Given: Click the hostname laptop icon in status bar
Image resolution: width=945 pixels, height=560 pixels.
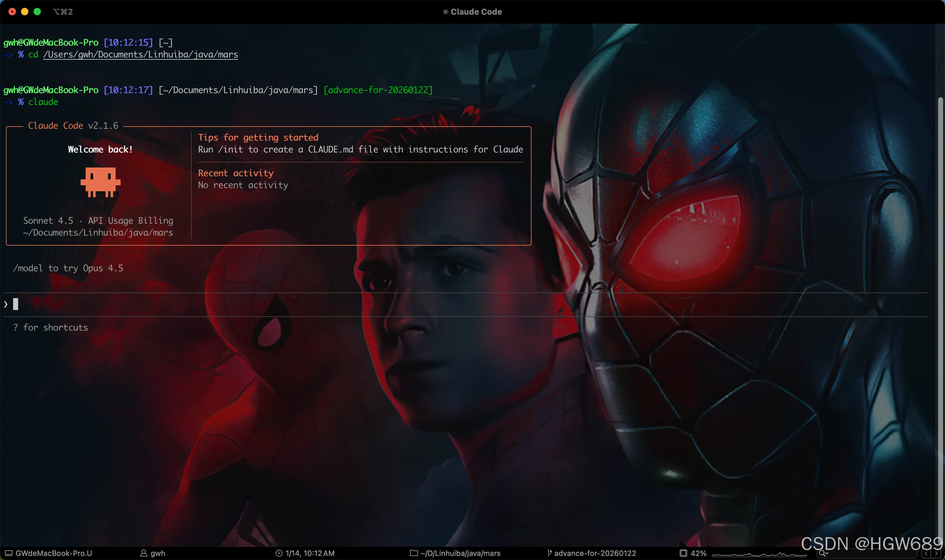Looking at the screenshot, I should [x=8, y=553].
